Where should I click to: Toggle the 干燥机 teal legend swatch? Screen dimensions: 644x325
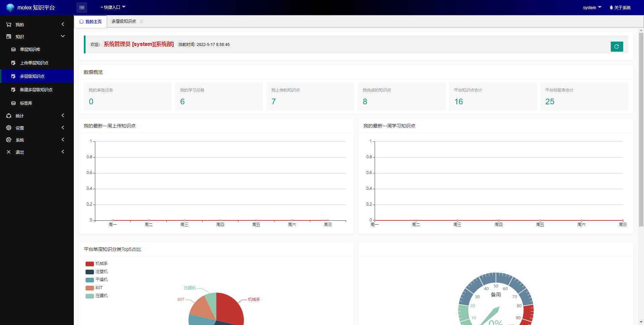click(x=90, y=280)
